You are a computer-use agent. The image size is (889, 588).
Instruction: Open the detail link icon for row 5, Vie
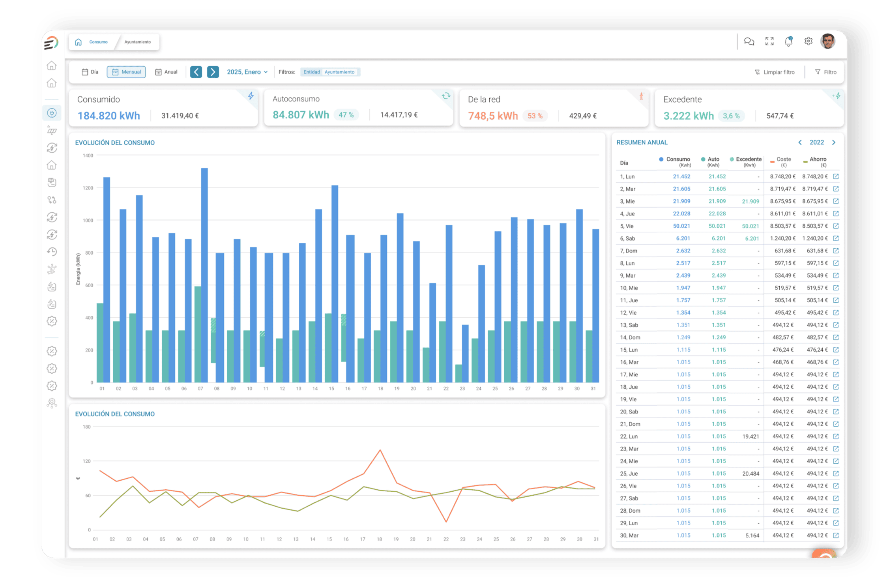[x=836, y=226]
